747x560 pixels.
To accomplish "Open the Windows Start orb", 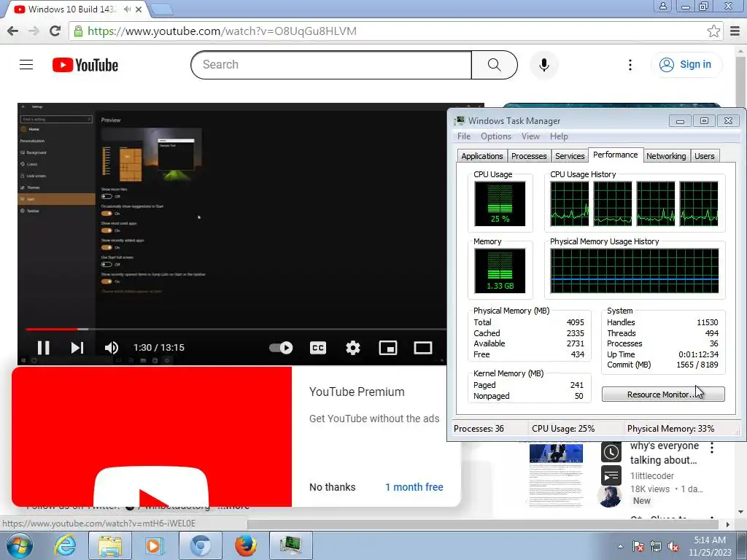I will pos(20,546).
